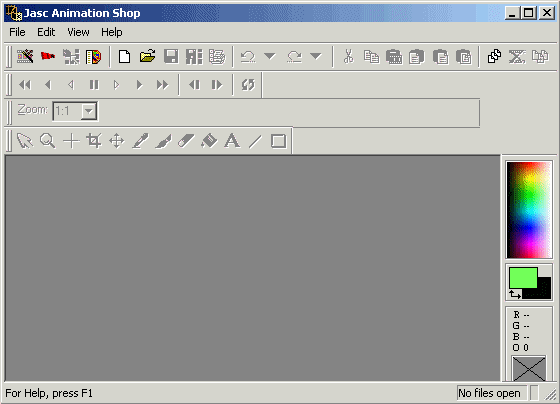Image resolution: width=560 pixels, height=404 pixels.
Task: Select the Flood Fill bucket tool
Action: (x=209, y=141)
